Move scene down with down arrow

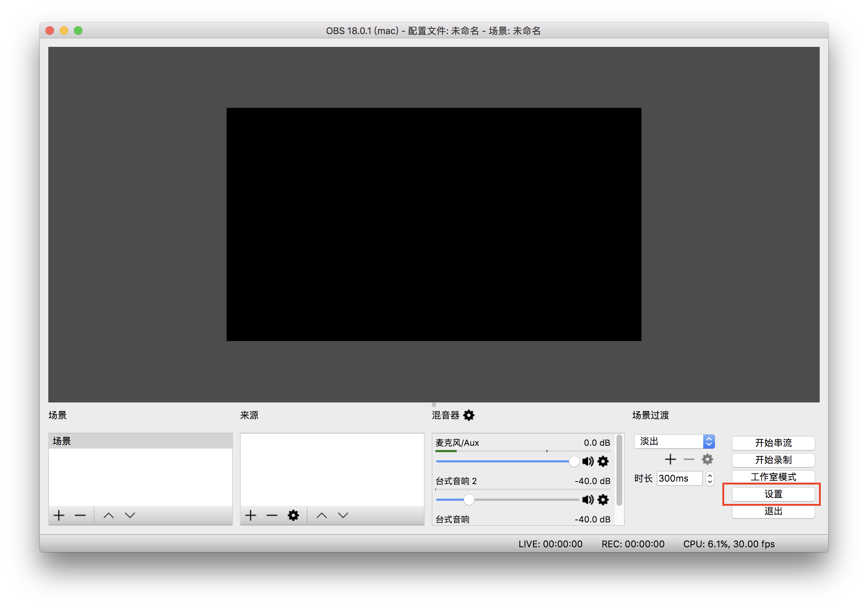coord(130,515)
